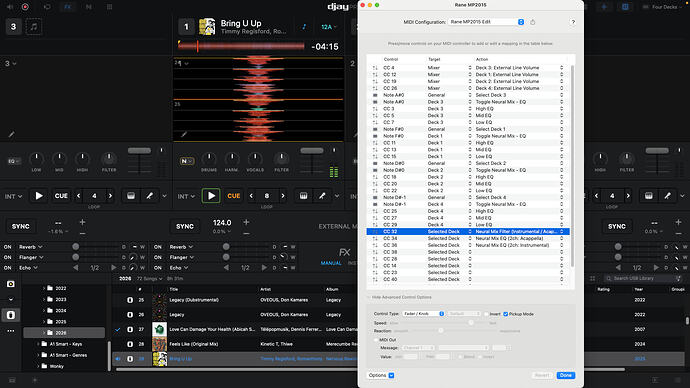
Task: Open the Four Decks layout menu
Action: pyautogui.click(x=663, y=7)
